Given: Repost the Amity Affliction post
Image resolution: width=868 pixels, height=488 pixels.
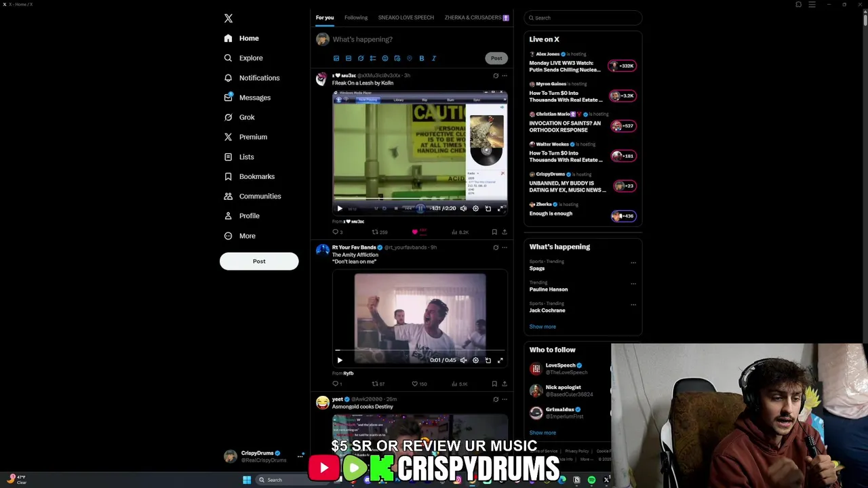Looking at the screenshot, I should click(378, 384).
